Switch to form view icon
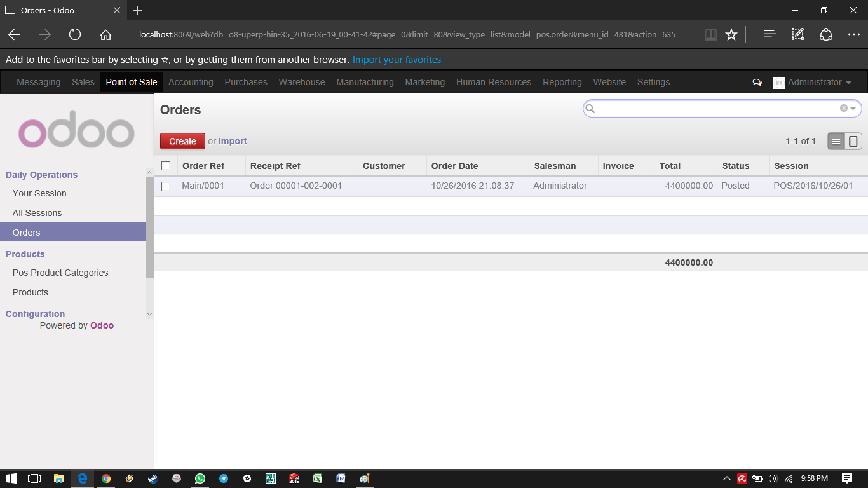This screenshot has height=488, width=868. 853,141
